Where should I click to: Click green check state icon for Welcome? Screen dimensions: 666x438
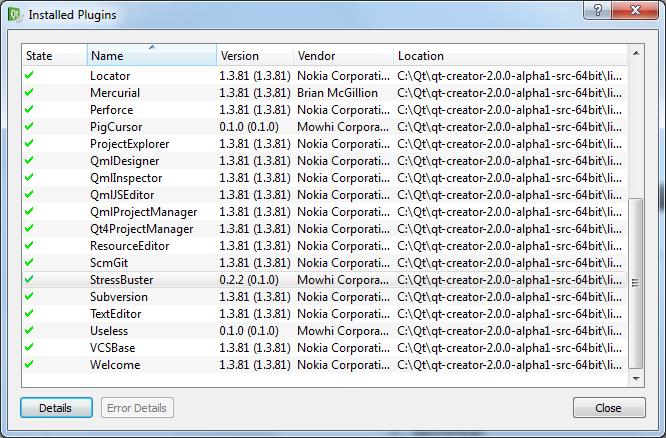click(x=29, y=365)
